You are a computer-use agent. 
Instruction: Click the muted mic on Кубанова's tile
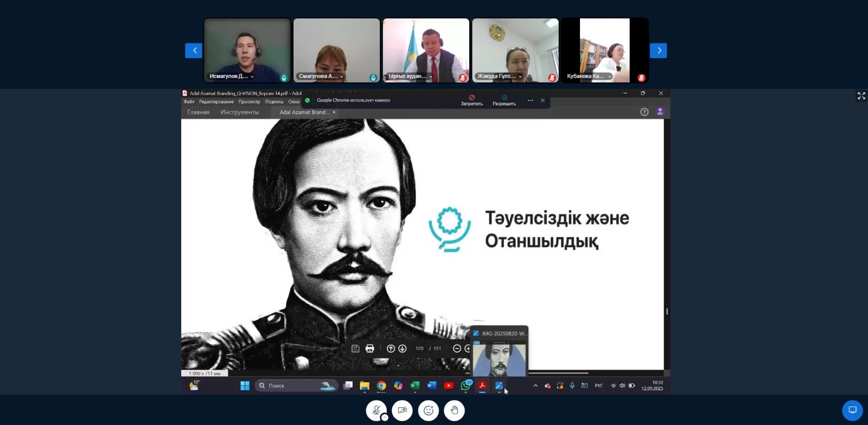click(641, 78)
